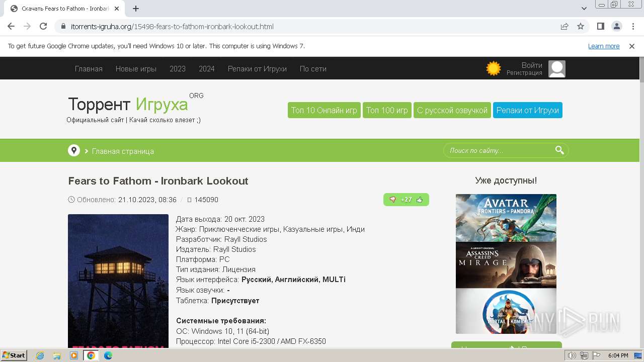The width and height of the screenshot is (644, 362).
Task: Open Chrome side panel
Action: point(600,26)
